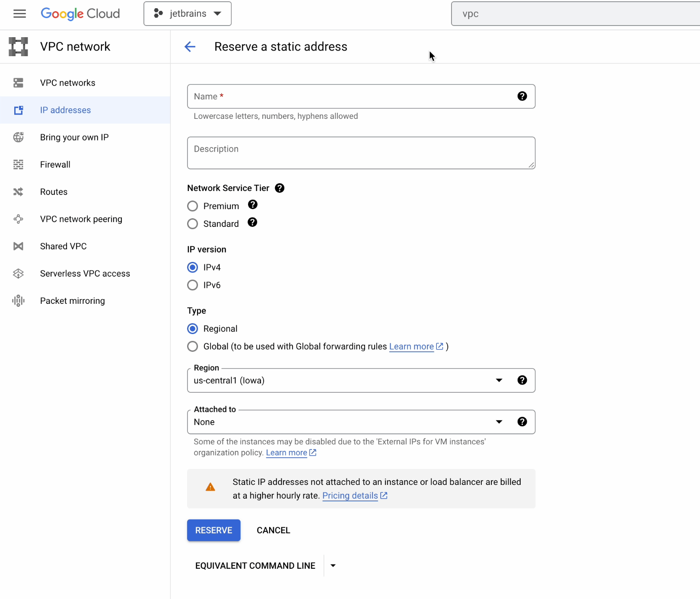
Task: Click the Attached to help icon
Action: (x=522, y=422)
